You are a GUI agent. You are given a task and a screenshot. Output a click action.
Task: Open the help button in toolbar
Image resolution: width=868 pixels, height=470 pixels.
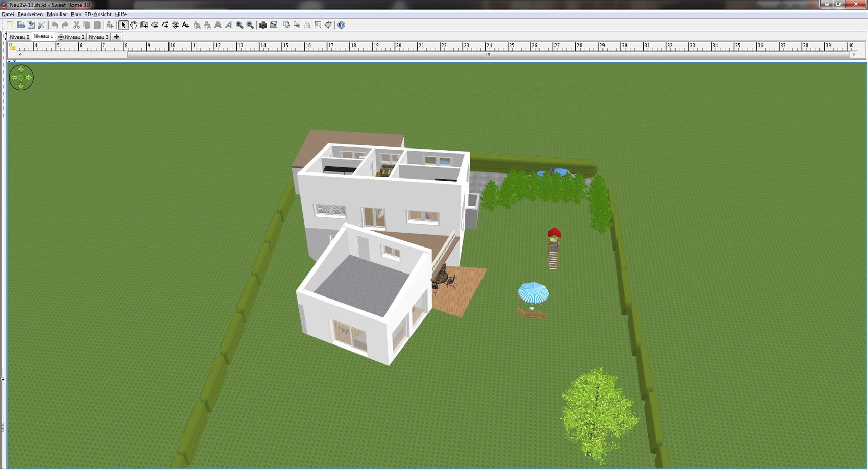[x=342, y=25]
